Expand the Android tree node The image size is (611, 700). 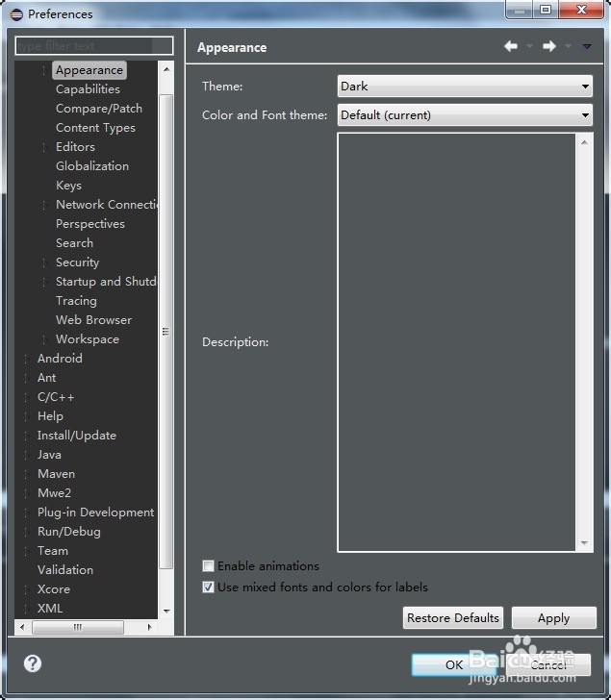tap(26, 359)
